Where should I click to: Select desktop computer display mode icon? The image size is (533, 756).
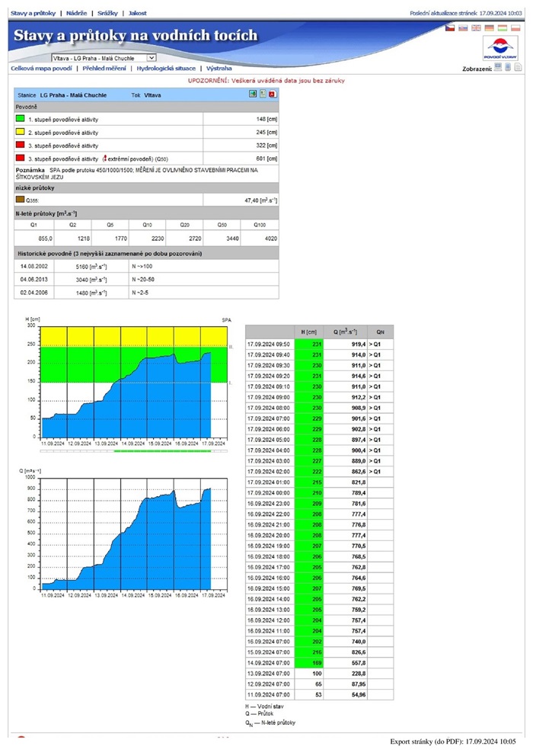(498, 68)
